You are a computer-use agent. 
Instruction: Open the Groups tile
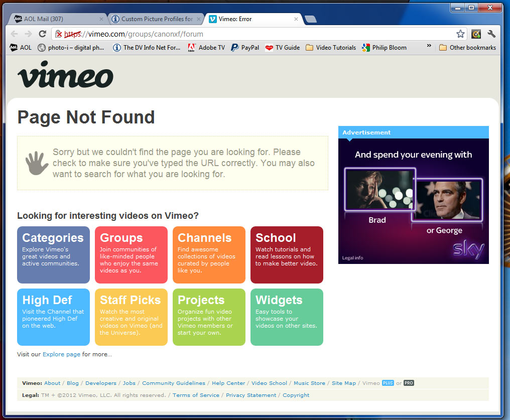[x=131, y=255]
